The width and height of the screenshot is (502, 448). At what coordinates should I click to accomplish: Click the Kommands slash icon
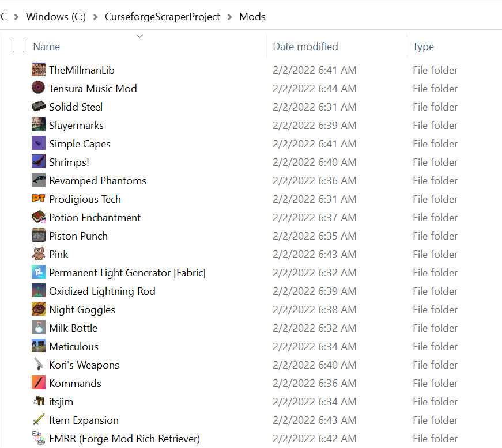pos(39,383)
